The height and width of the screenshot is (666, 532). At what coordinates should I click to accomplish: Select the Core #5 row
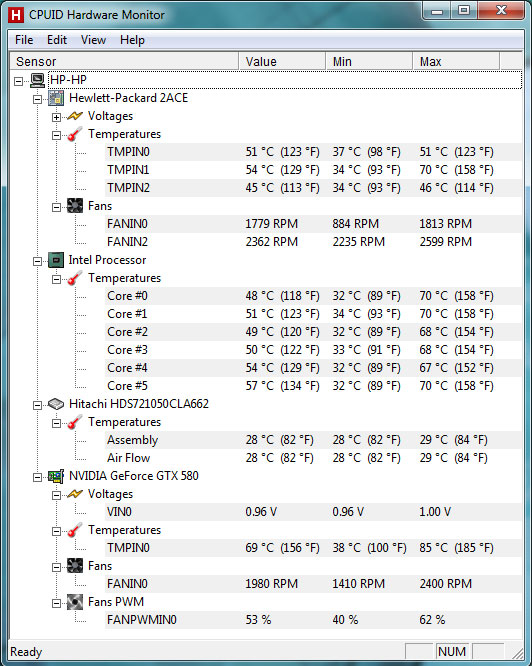tap(313, 386)
